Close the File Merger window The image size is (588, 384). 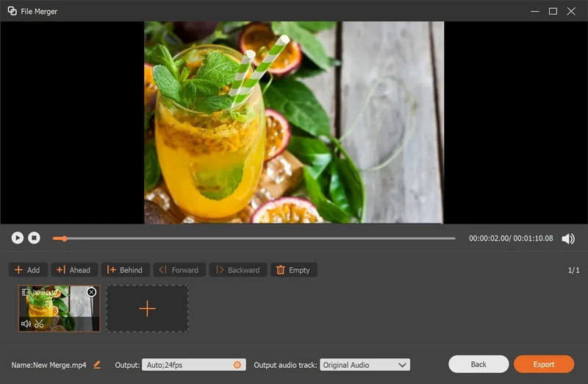[571, 11]
